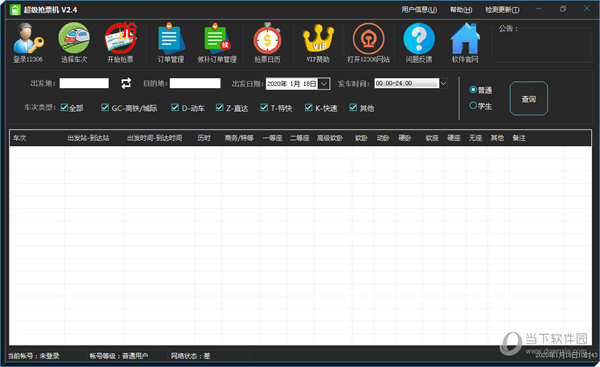This screenshot has height=367, width=600.
Task: Click 当前帐号:未登录 status text
Action: coord(34,356)
